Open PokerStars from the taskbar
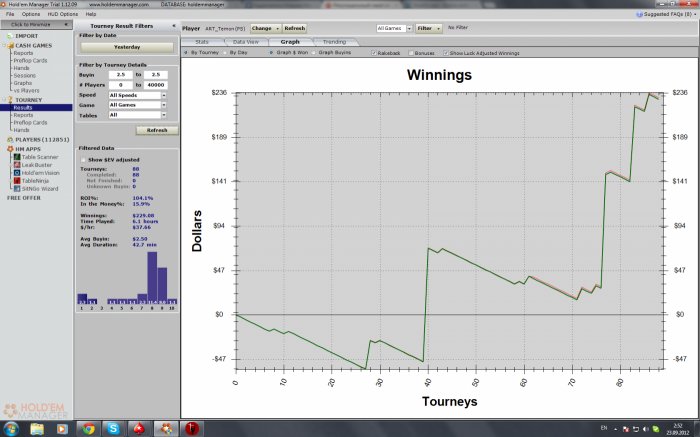This screenshot has height=437, width=700. [139, 429]
